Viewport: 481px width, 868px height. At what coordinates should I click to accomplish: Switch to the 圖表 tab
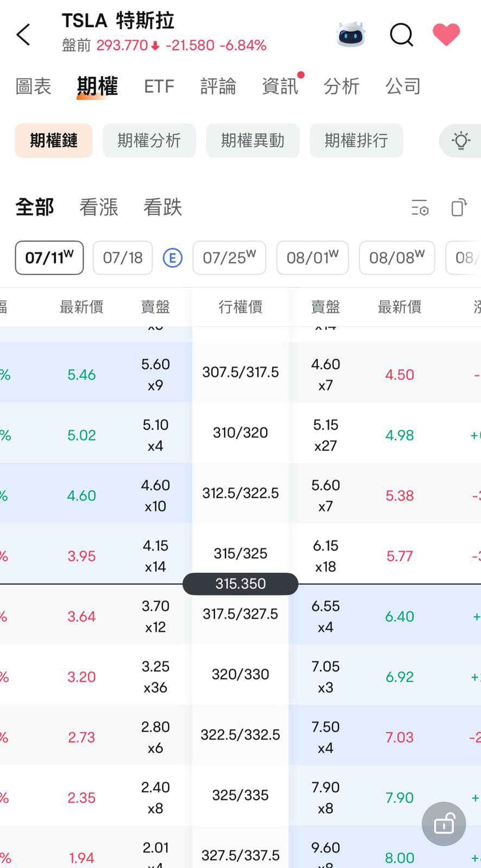click(34, 86)
